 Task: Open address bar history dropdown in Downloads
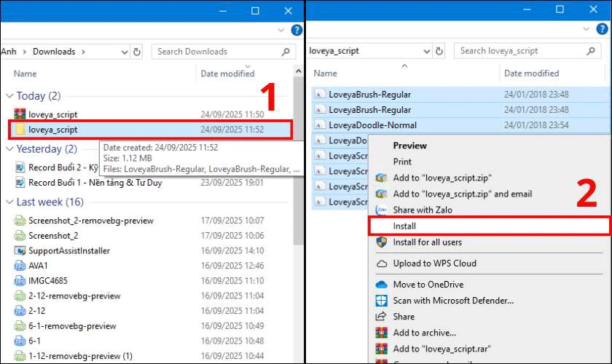click(125, 52)
